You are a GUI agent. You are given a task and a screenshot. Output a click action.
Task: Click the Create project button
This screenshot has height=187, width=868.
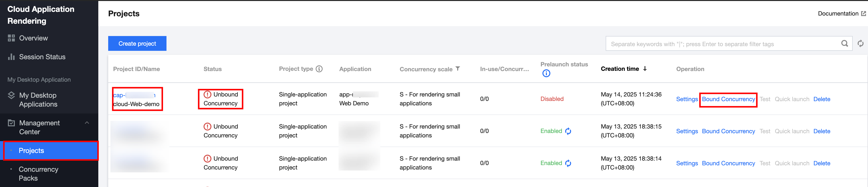[x=137, y=44]
